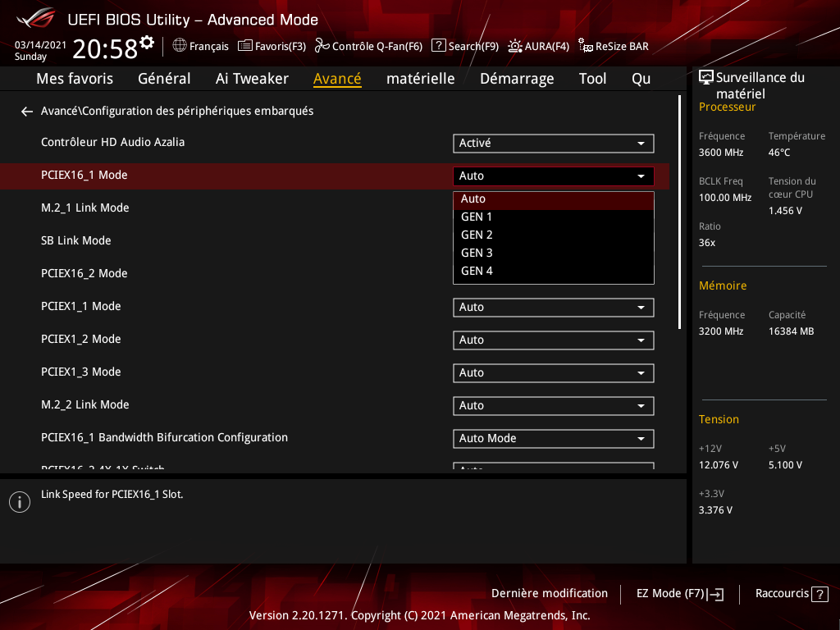840x630 pixels.
Task: Choose GEN 4 link speed
Action: 554,271
